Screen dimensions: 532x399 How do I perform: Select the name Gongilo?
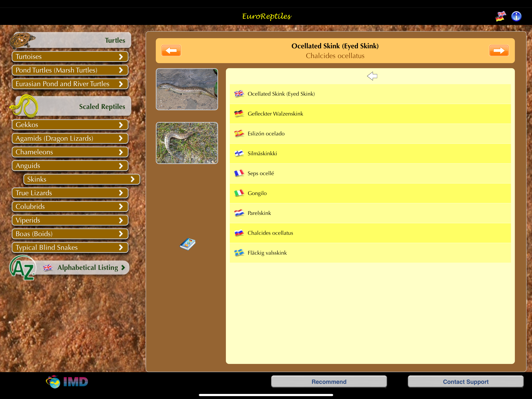coord(257,193)
